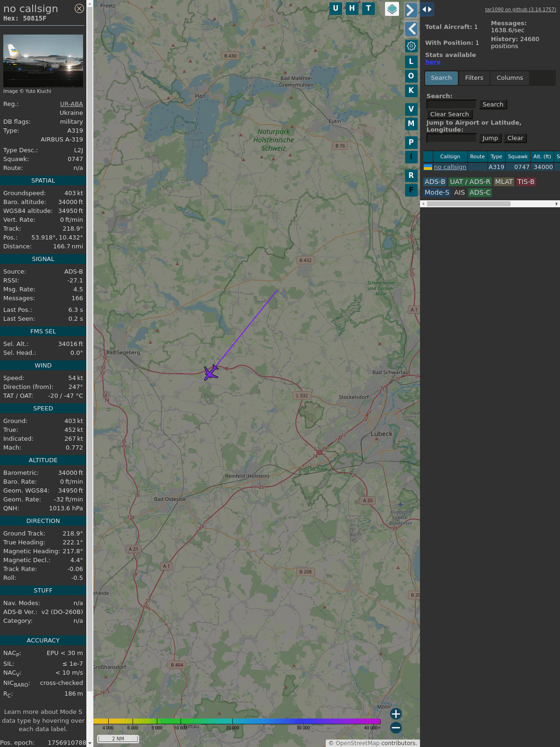
Task: Toggle the TIS-B source legend
Action: pyautogui.click(x=526, y=182)
